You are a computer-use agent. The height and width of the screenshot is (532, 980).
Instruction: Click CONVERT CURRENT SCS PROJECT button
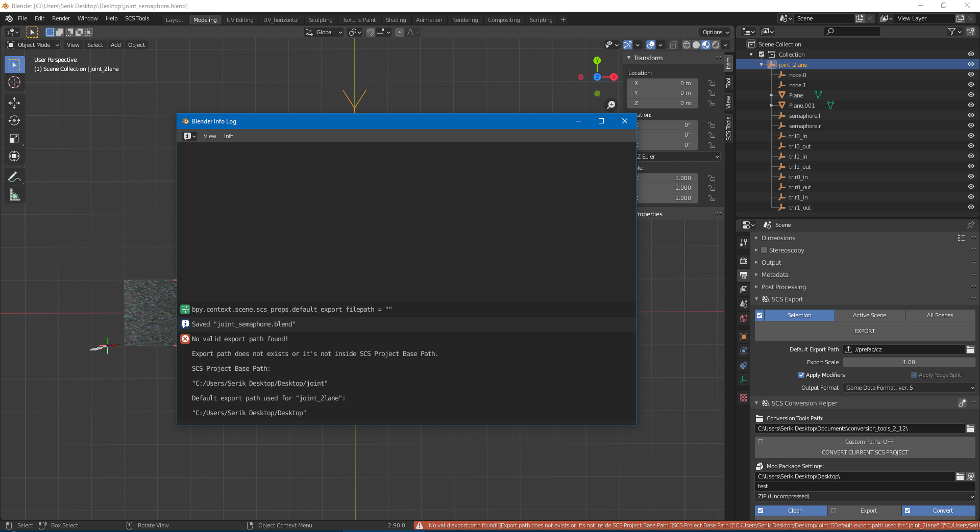pos(864,452)
